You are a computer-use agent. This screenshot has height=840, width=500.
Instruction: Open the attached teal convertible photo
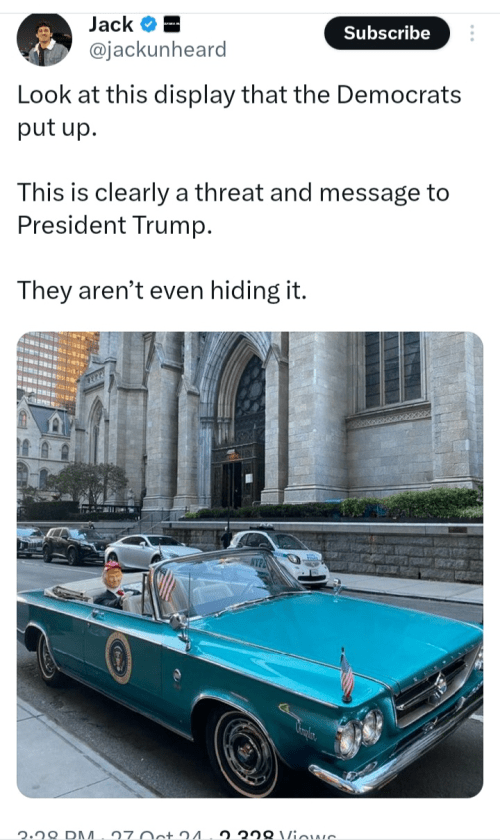[250, 565]
